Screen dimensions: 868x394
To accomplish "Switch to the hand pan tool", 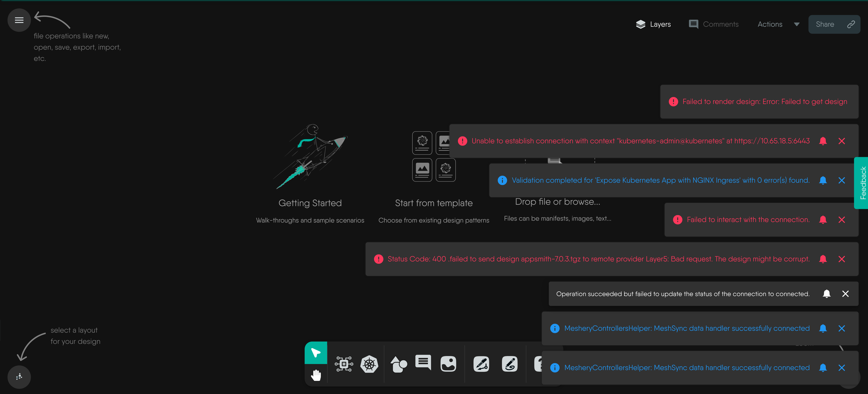I will [316, 375].
